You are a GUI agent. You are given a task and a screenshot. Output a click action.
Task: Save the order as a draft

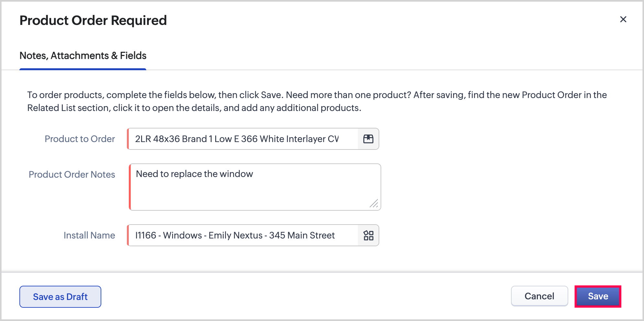coord(60,297)
